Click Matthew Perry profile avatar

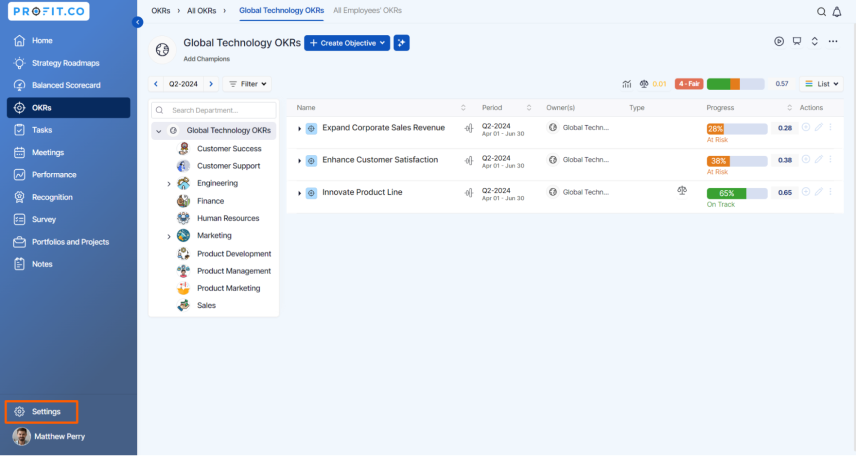(21, 436)
